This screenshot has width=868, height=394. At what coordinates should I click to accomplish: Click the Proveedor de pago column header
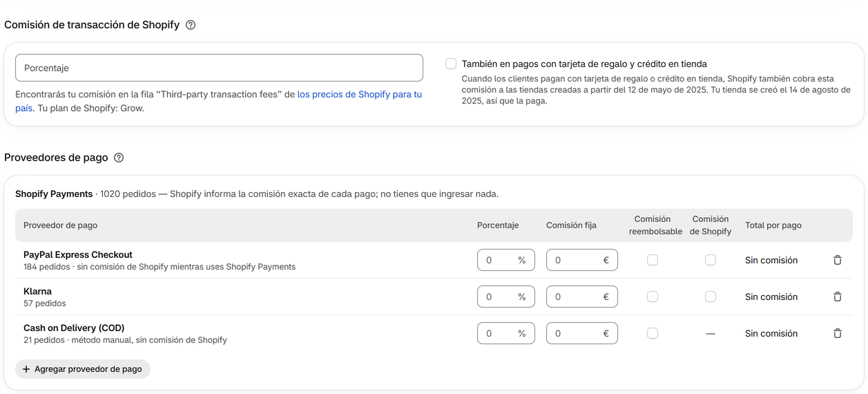coord(60,225)
